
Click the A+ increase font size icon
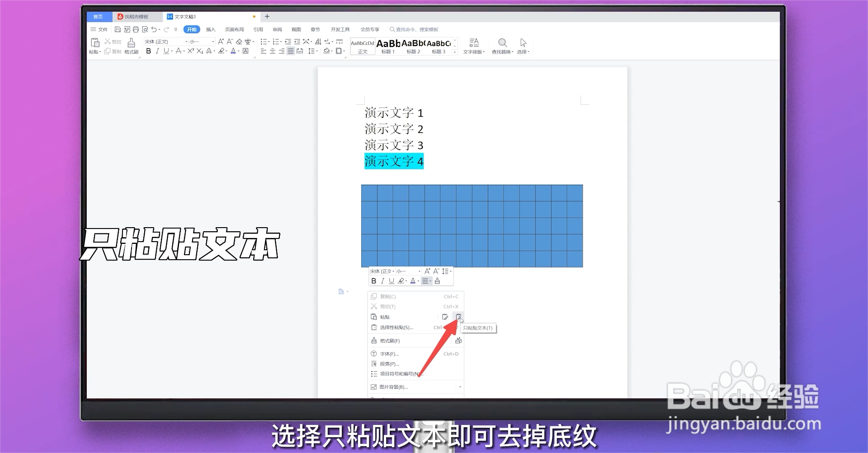(x=221, y=41)
